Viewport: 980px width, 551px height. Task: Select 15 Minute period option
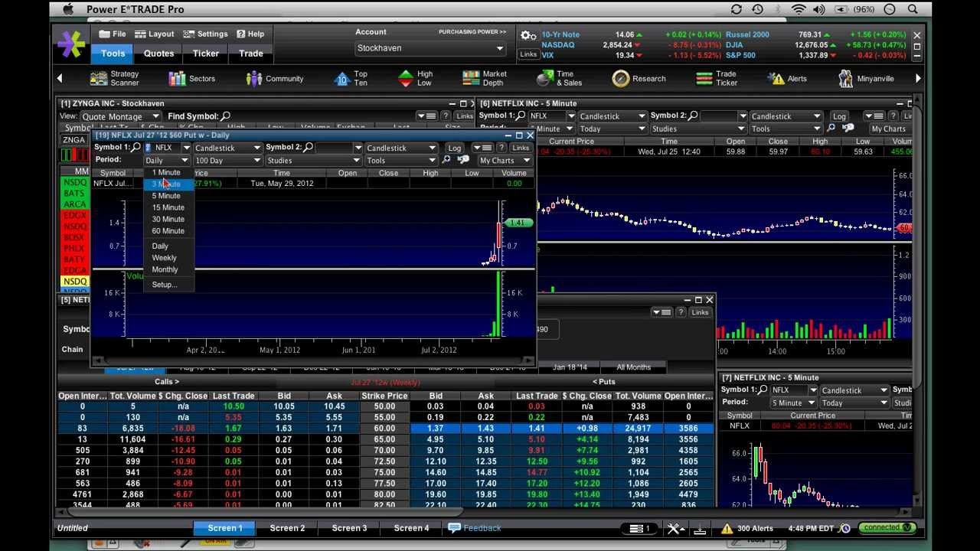coord(168,207)
